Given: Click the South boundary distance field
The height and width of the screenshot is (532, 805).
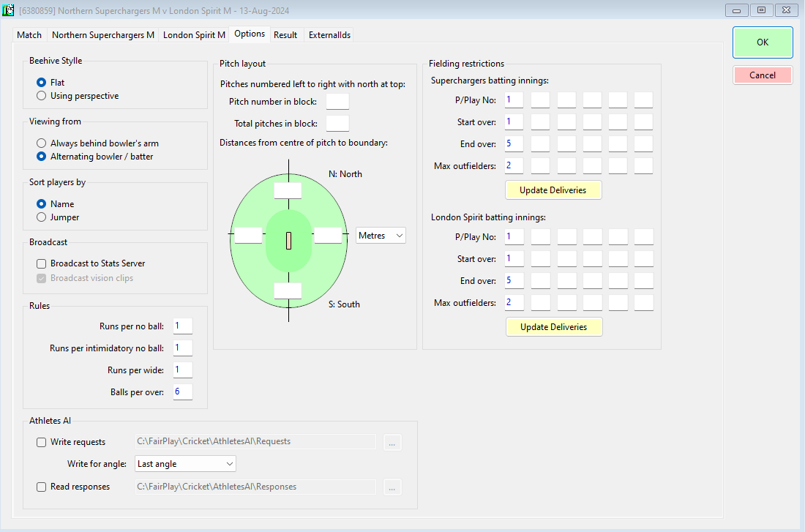Looking at the screenshot, I should tap(288, 291).
